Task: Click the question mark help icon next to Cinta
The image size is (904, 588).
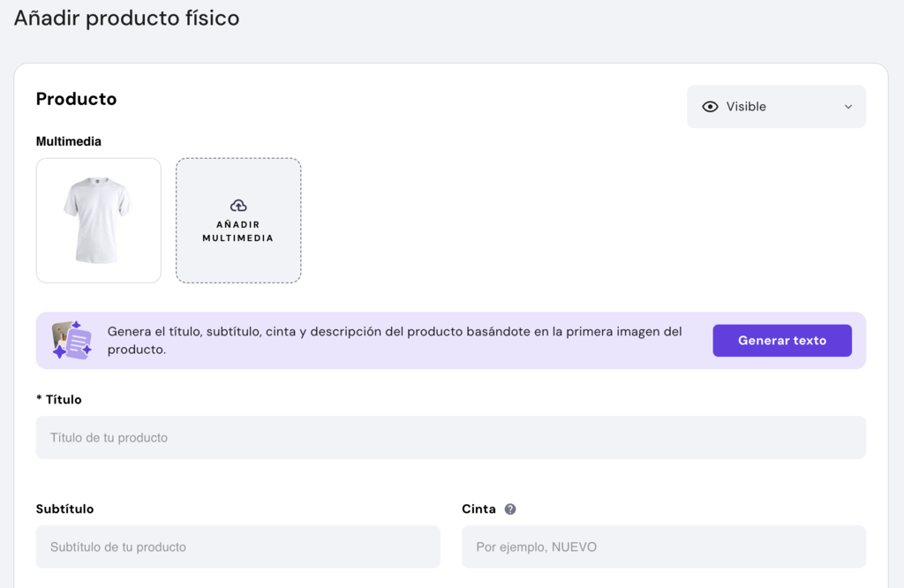Action: (510, 509)
